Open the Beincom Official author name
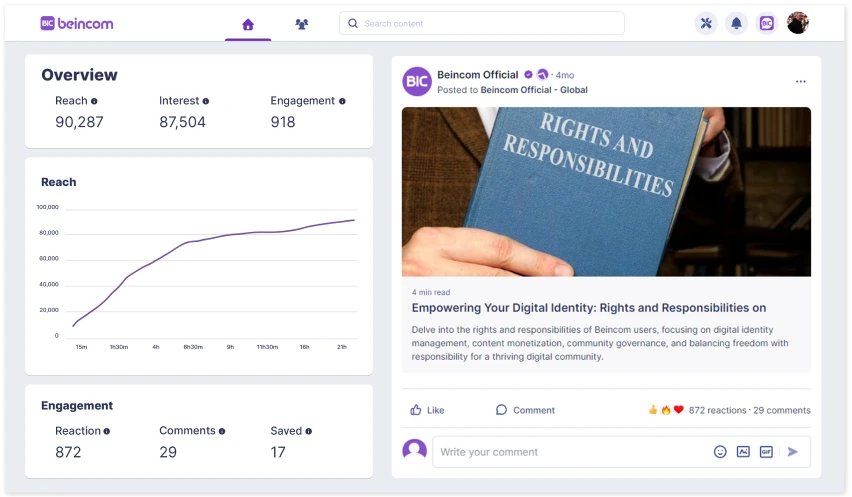 (x=478, y=75)
